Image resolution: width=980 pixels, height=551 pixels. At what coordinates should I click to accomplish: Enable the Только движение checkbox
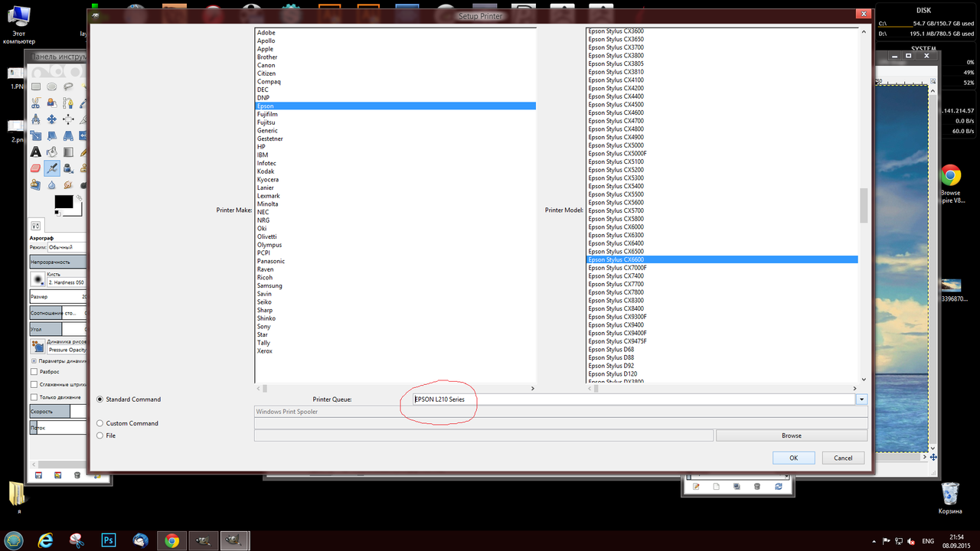[x=34, y=397]
